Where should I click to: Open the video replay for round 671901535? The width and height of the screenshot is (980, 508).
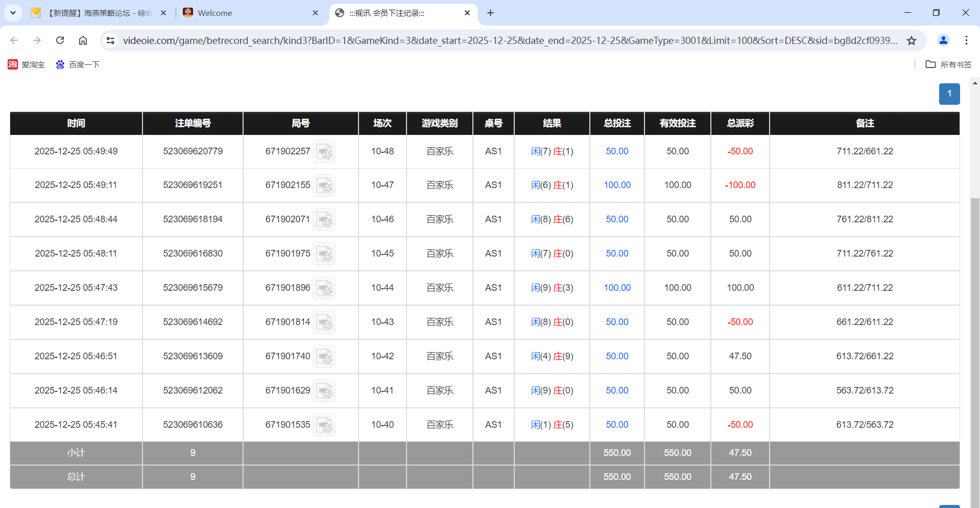coord(324,425)
